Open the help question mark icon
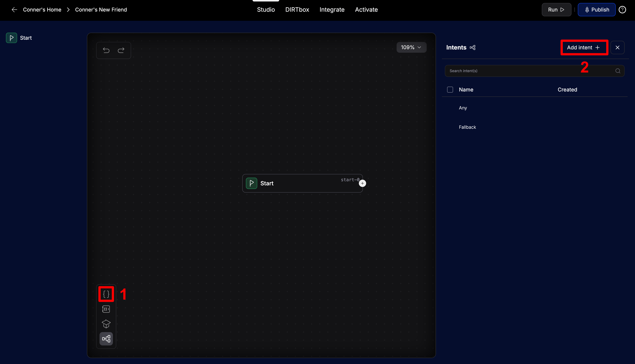 click(x=622, y=10)
